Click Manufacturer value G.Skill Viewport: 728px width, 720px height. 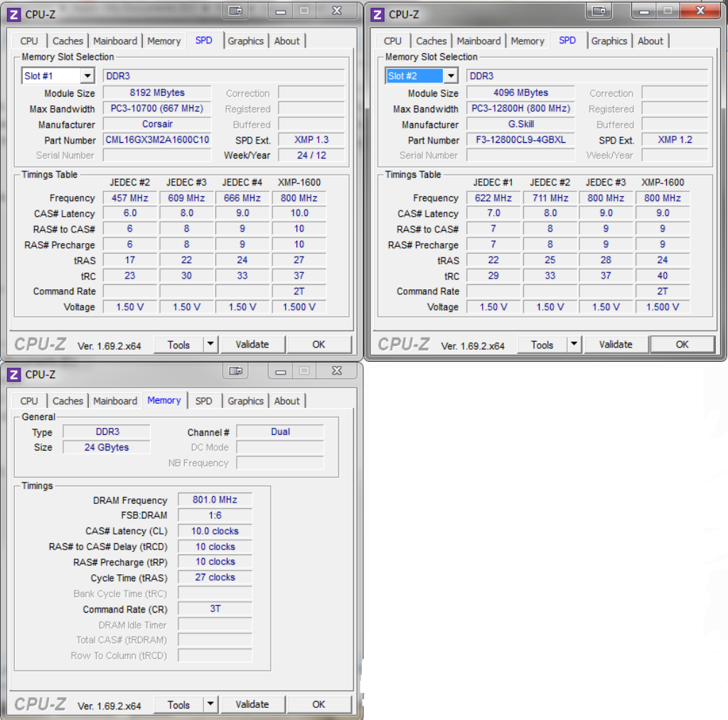click(x=521, y=124)
